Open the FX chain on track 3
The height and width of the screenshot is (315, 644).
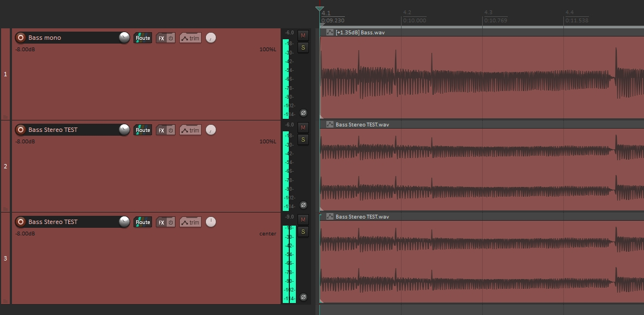(161, 222)
